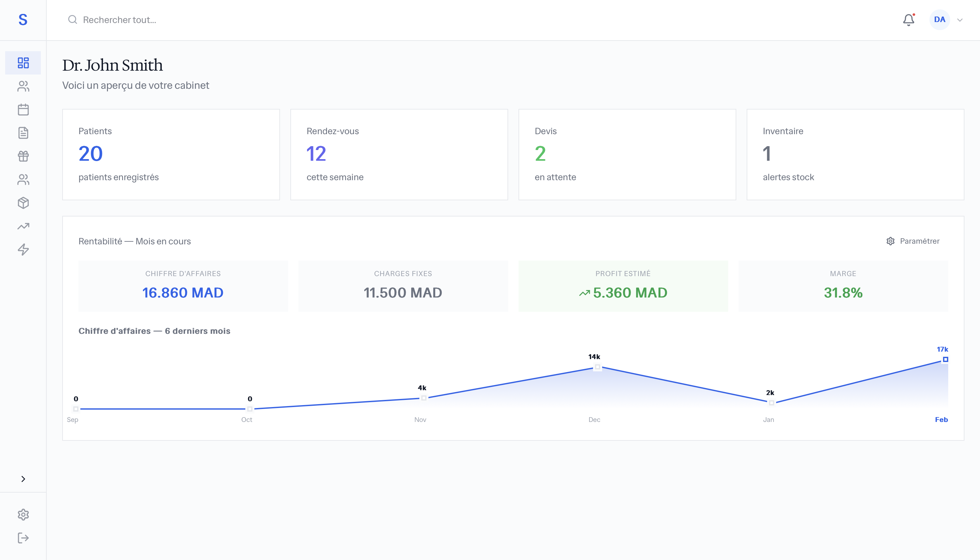The height and width of the screenshot is (560, 980).
Task: Open the inventory box icon in sidebar
Action: 23,203
